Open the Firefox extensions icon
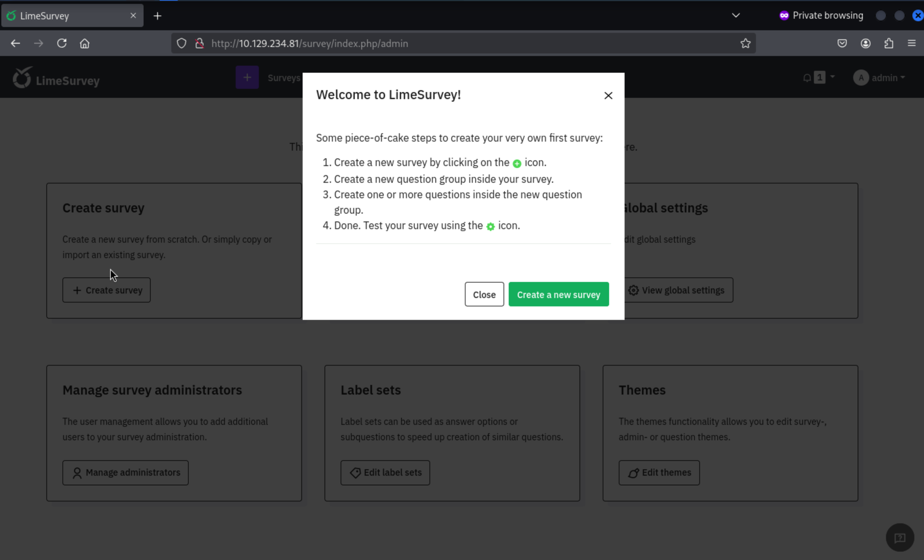 click(x=888, y=43)
